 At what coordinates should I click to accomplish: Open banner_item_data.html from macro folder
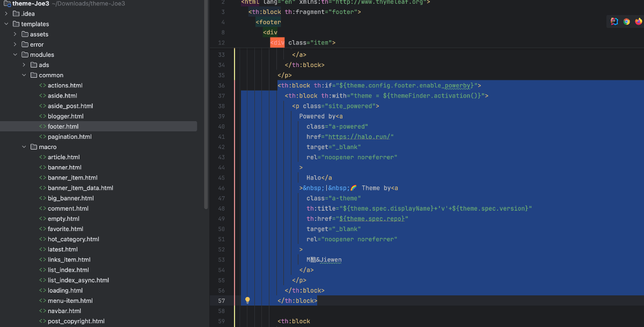(x=80, y=188)
